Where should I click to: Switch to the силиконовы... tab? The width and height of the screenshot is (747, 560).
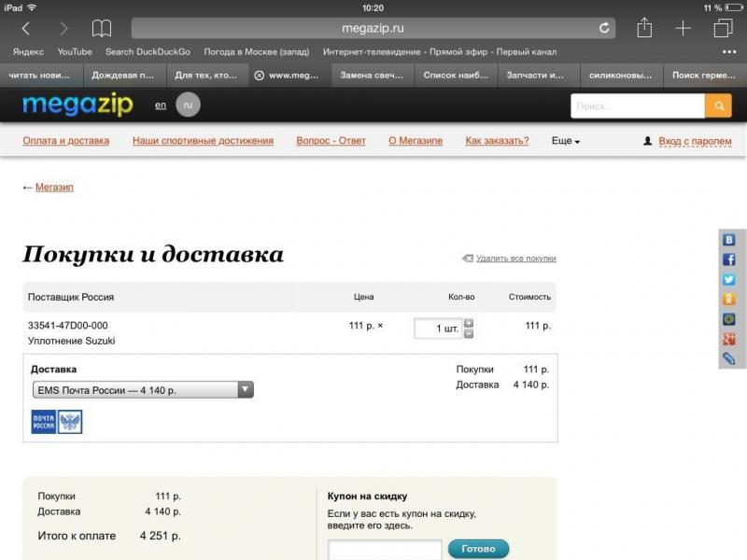click(621, 76)
